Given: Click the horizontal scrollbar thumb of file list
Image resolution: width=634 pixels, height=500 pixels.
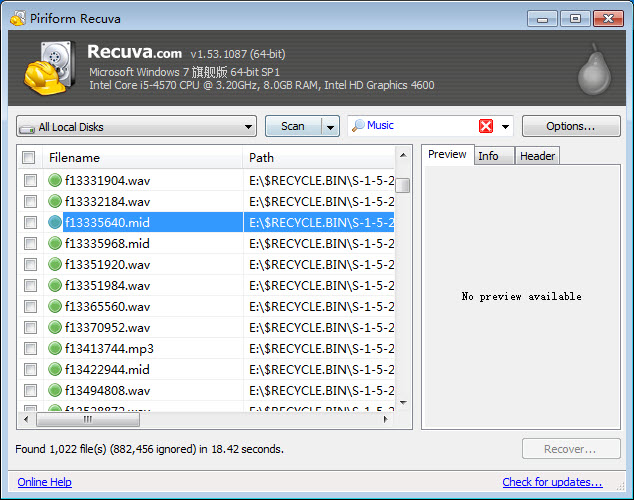Looking at the screenshot, I should click(88, 419).
